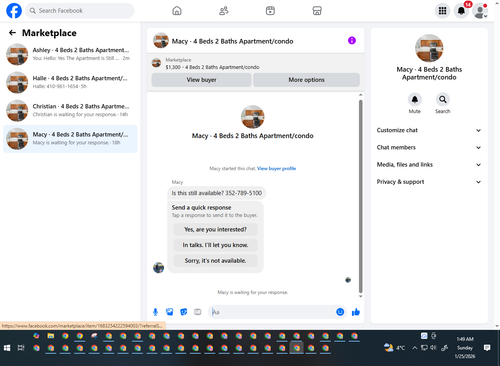Click the More options button
The image size is (500, 366).
coord(306,80)
